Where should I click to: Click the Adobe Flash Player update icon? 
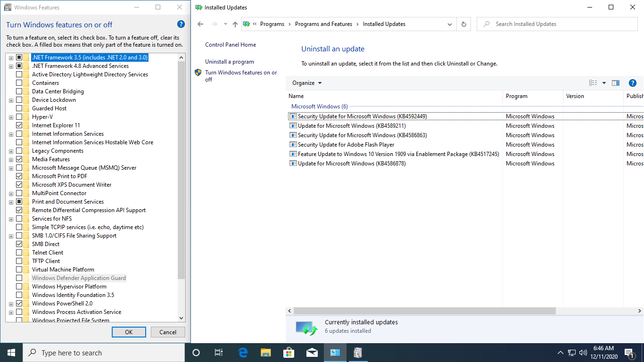coord(293,145)
